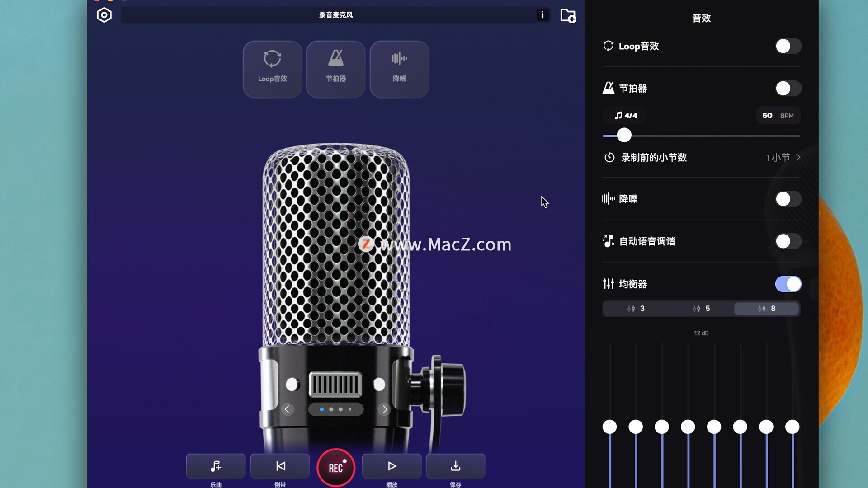868x488 pixels.
Task: Open the 4/4 time signature selector
Action: (625, 116)
